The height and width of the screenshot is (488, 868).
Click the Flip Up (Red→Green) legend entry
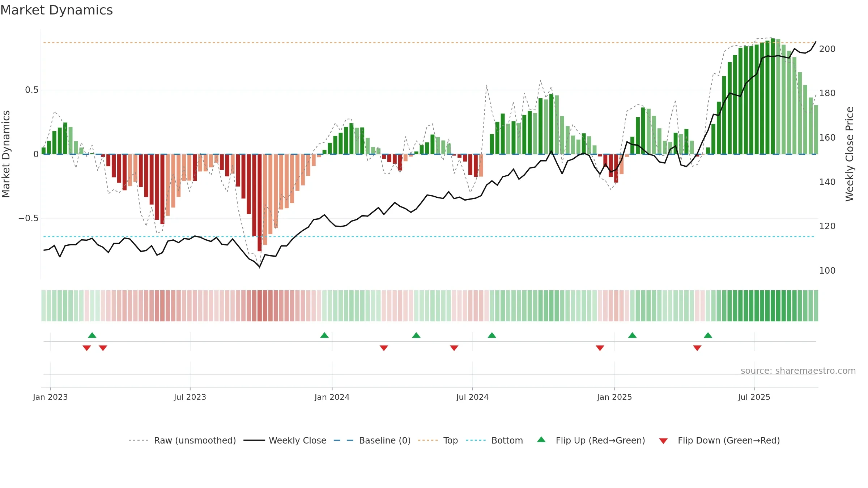click(591, 440)
